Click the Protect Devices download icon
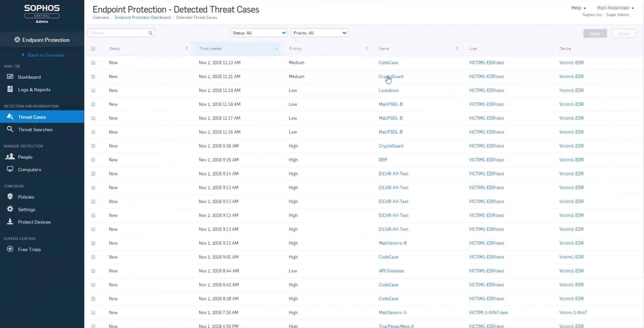Viewport: 644px width, 328px height. [x=10, y=222]
